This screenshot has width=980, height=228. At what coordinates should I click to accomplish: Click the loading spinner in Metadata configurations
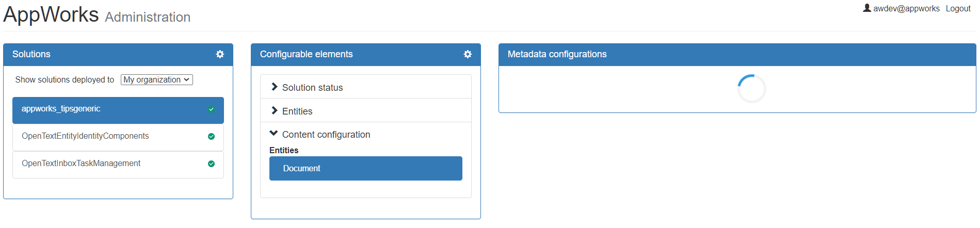tap(751, 89)
